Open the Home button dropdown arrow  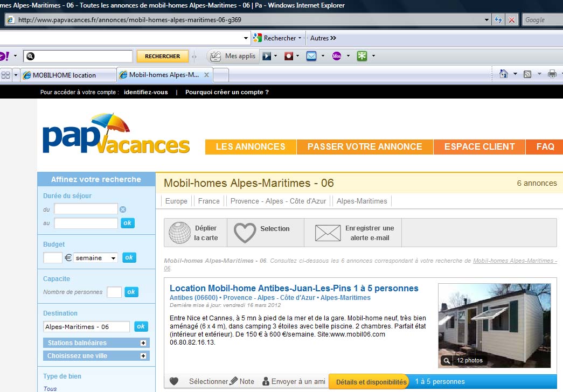515,74
